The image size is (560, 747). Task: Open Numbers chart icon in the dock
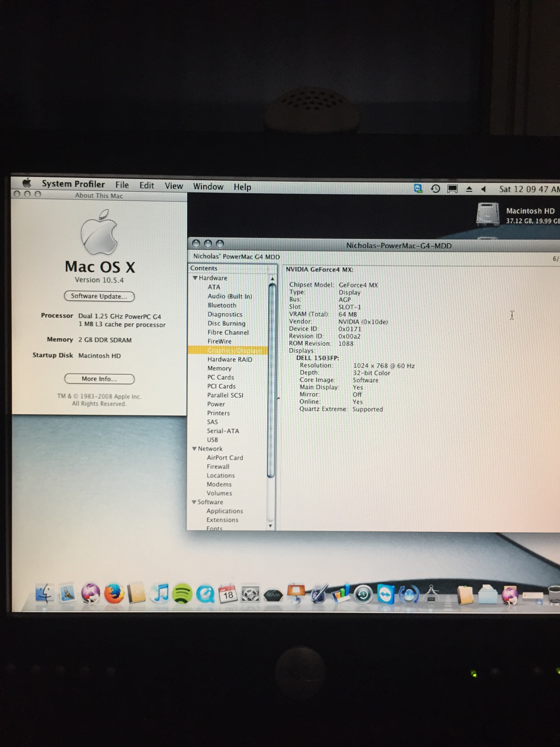pyautogui.click(x=341, y=593)
